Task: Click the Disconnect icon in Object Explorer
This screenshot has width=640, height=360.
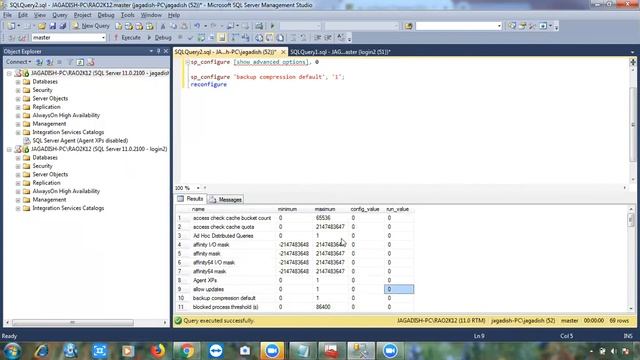Action: (49, 62)
